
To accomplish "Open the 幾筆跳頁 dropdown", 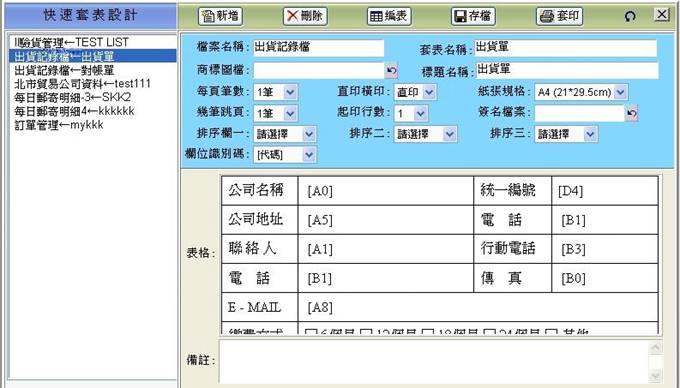I will pyautogui.click(x=275, y=114).
